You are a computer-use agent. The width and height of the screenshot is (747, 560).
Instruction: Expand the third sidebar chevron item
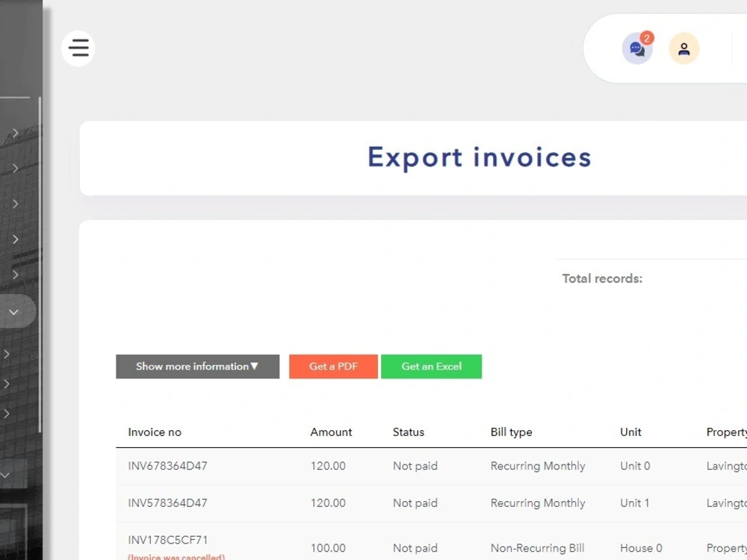click(15, 204)
